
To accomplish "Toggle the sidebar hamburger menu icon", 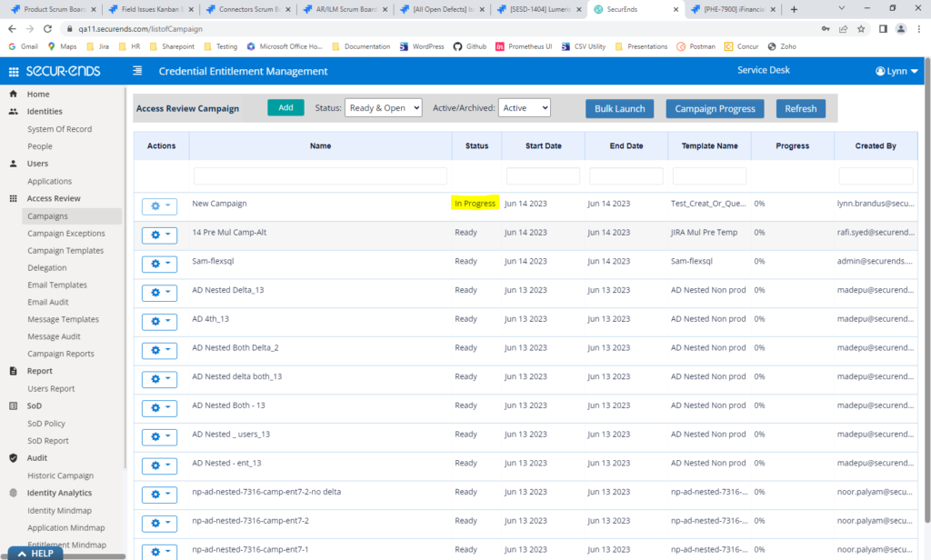I will [137, 71].
